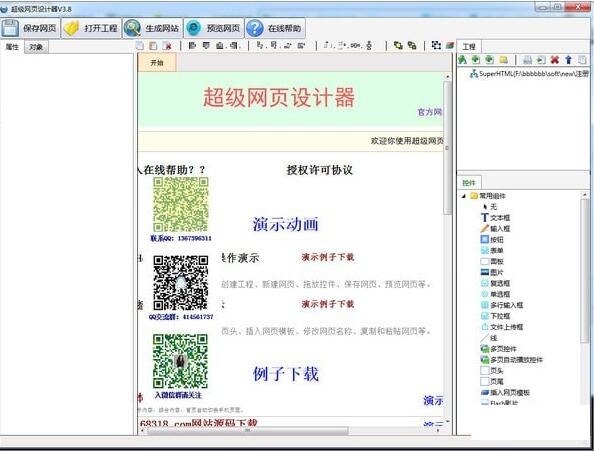Collapse the 常用组件 common components folder

464,196
